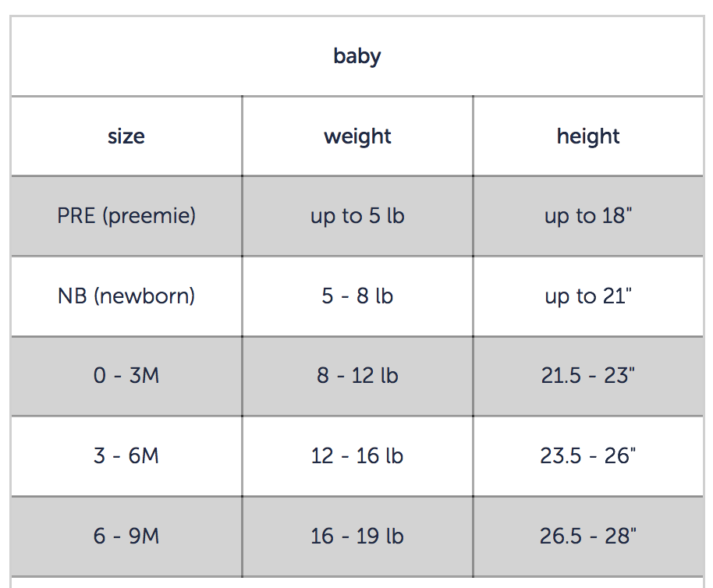Click the PRE (preemie) size cell
Viewport: 713px width, 588px height.
point(126,216)
